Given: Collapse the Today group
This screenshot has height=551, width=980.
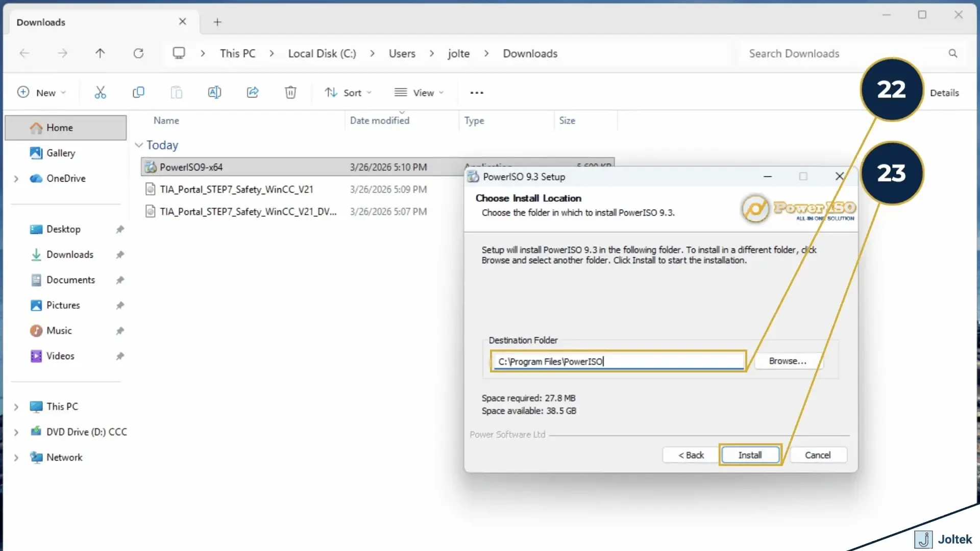Looking at the screenshot, I should [x=138, y=145].
